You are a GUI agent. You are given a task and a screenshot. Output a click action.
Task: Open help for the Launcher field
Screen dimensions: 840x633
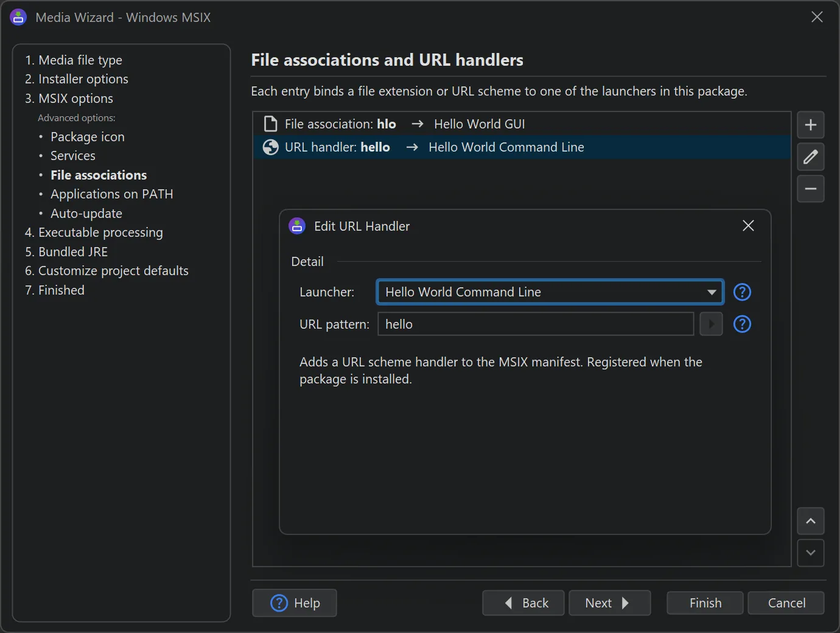coord(742,292)
